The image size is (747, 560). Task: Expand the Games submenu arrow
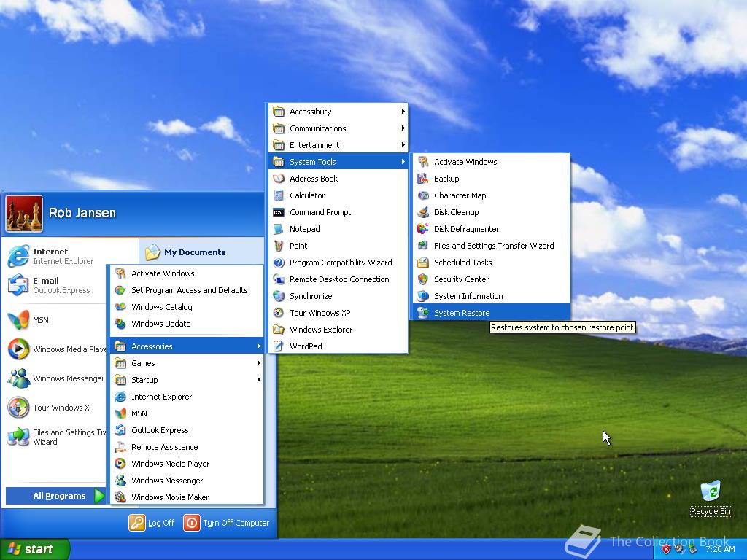[x=259, y=363]
